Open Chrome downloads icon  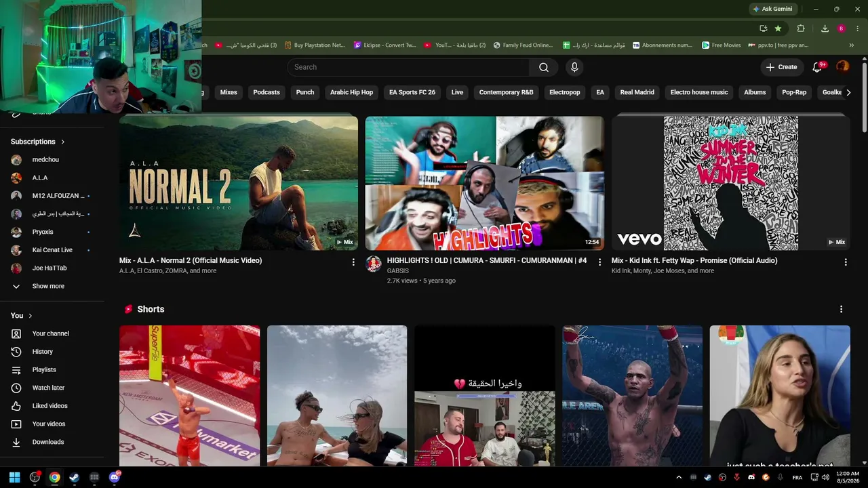825,28
